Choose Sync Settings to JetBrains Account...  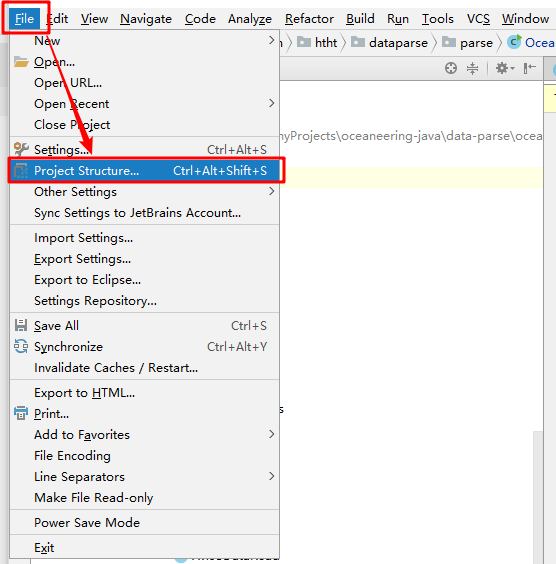[x=144, y=213]
